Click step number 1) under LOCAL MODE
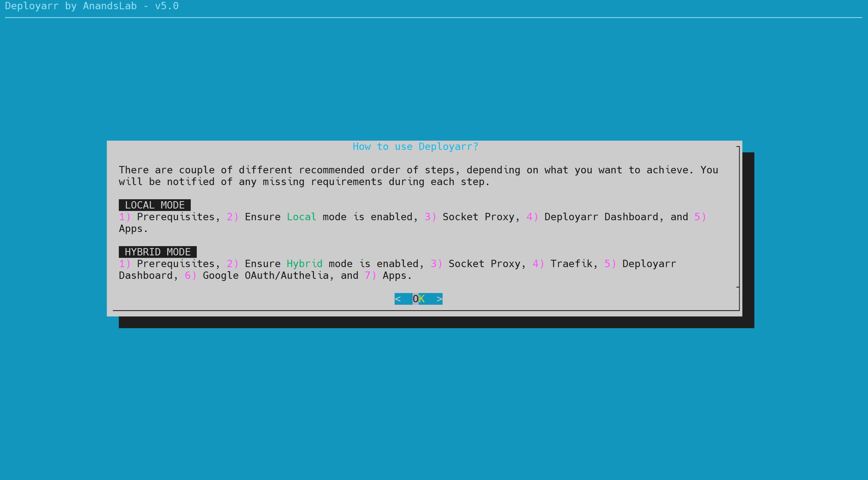Image resolution: width=868 pixels, height=480 pixels. (x=125, y=217)
